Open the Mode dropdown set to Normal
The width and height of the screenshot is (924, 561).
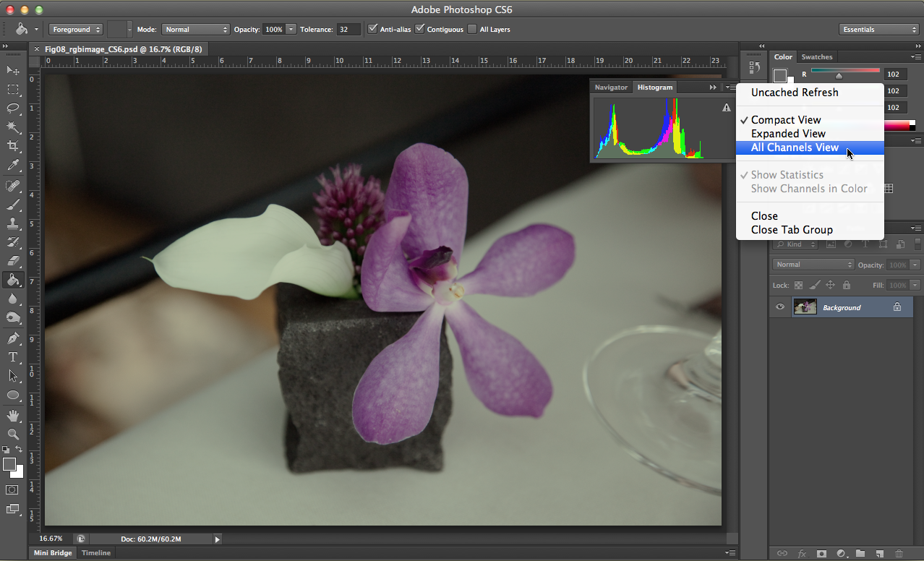(x=195, y=30)
